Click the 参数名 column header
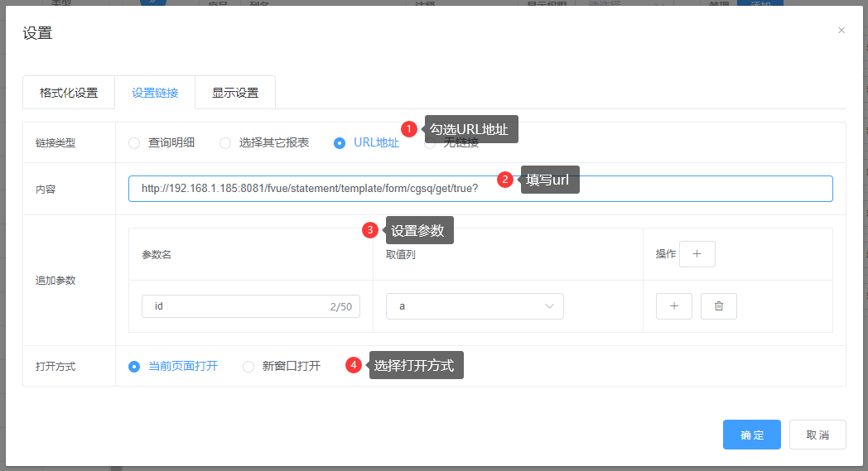 tap(157, 255)
